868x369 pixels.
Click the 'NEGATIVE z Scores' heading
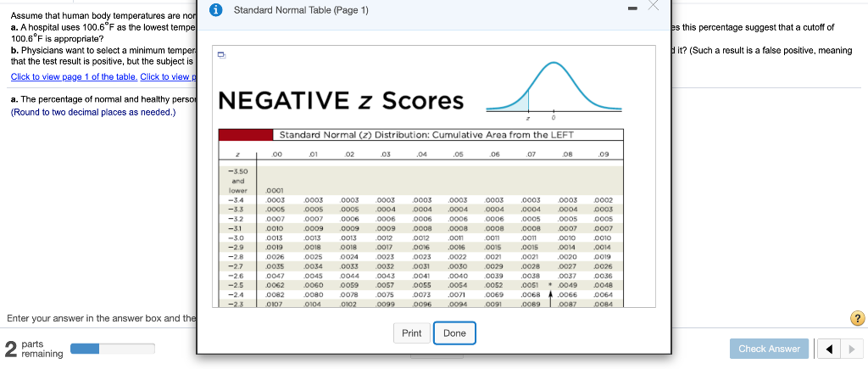[x=342, y=101]
